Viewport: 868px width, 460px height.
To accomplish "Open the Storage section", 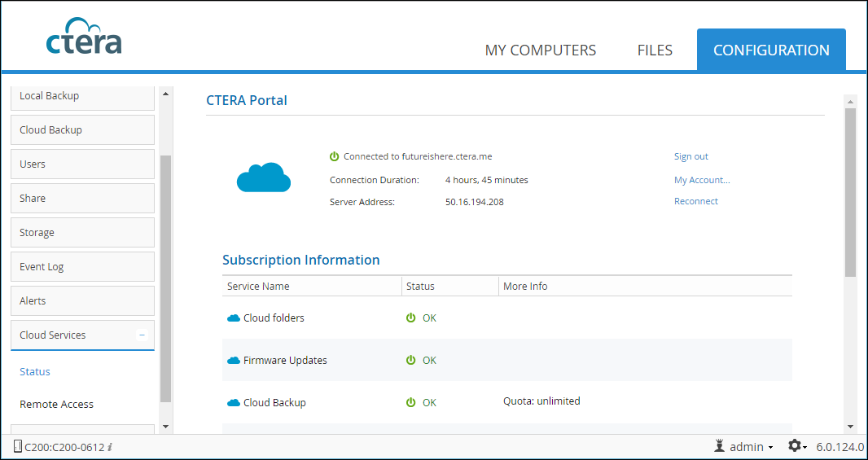I will pyautogui.click(x=82, y=233).
